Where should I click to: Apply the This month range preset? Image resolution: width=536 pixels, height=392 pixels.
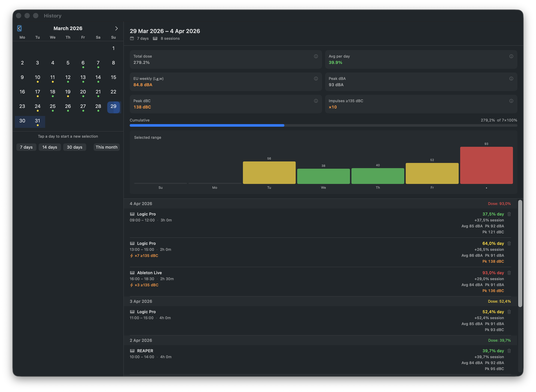106,147
